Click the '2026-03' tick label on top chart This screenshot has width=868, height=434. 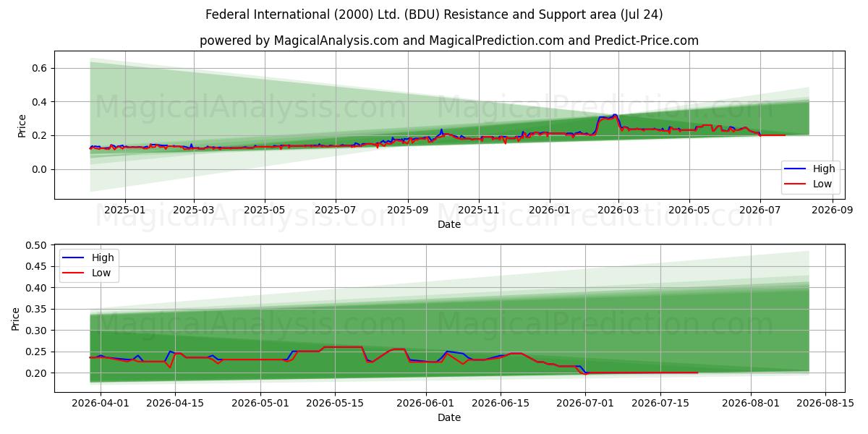click(618, 210)
